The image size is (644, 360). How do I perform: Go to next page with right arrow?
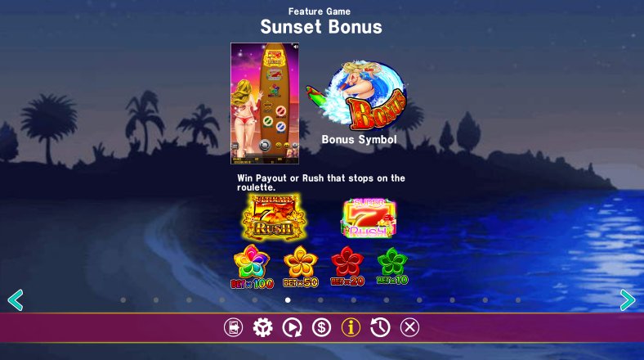click(628, 300)
